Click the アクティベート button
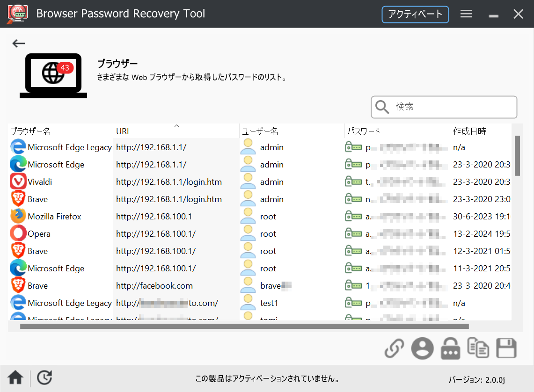This screenshot has height=392, width=534. pyautogui.click(x=415, y=15)
